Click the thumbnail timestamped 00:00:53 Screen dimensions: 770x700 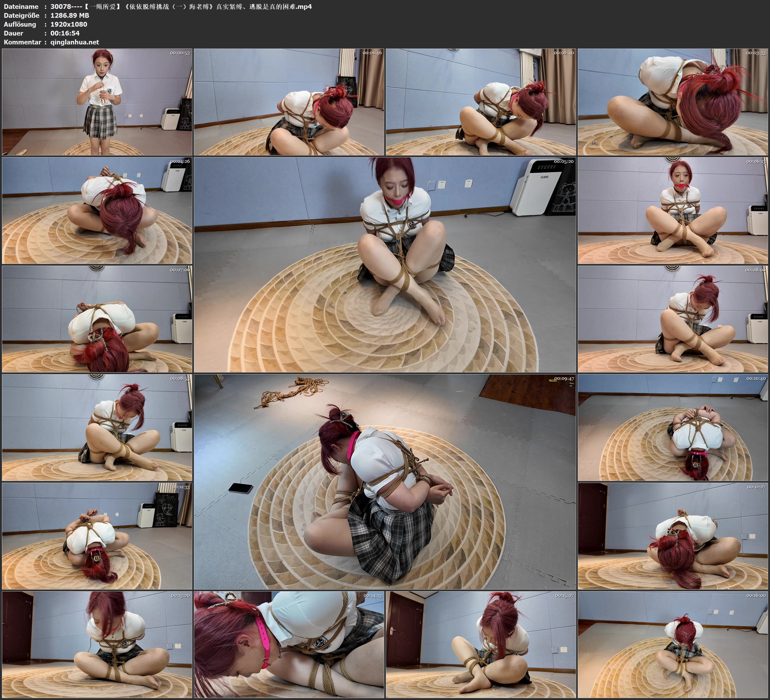click(97, 102)
